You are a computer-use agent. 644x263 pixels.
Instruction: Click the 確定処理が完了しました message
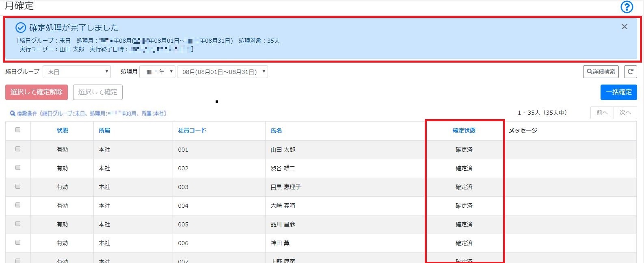click(x=74, y=28)
